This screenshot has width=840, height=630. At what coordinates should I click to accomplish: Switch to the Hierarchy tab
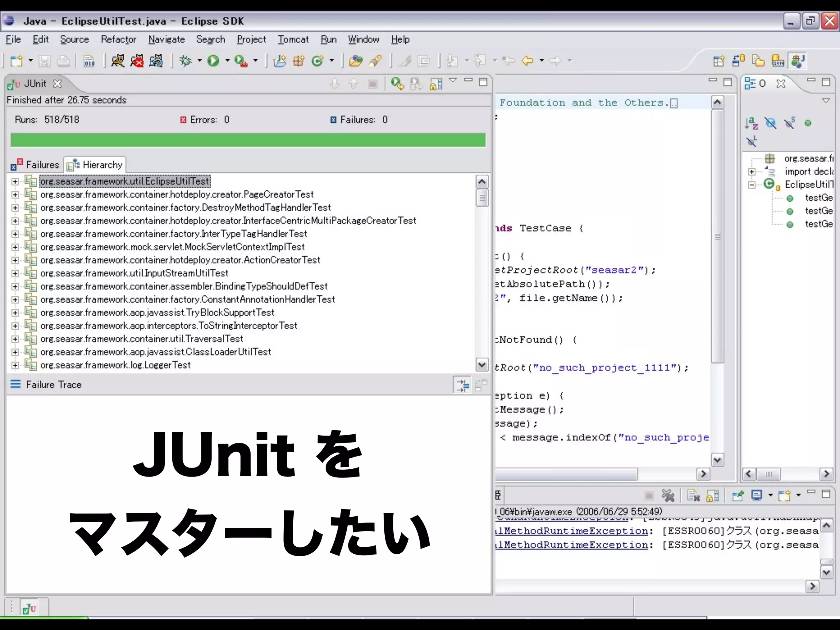coord(95,165)
